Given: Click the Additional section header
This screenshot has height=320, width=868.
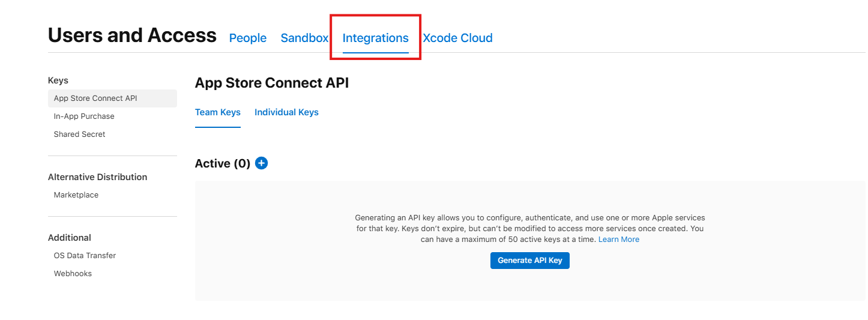Looking at the screenshot, I should [70, 238].
